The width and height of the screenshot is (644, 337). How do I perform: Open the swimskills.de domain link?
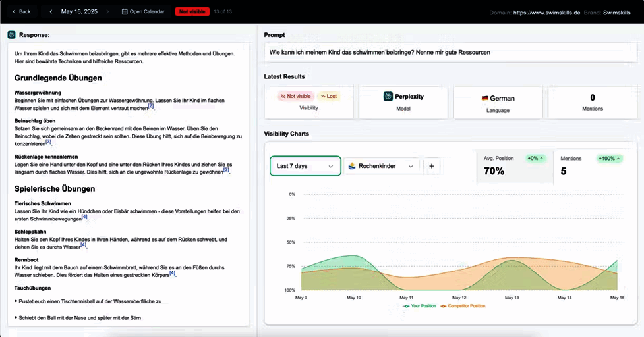coord(546,13)
